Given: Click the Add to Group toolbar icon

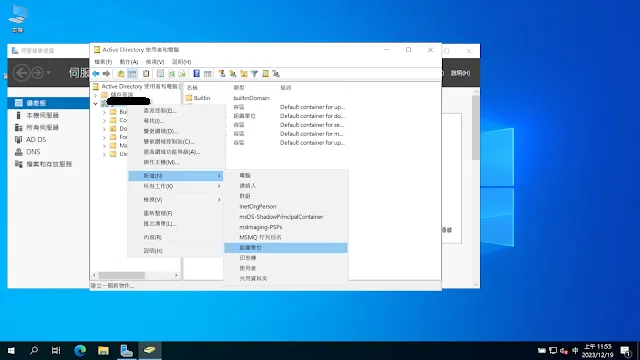Looking at the screenshot, I should [276, 74].
